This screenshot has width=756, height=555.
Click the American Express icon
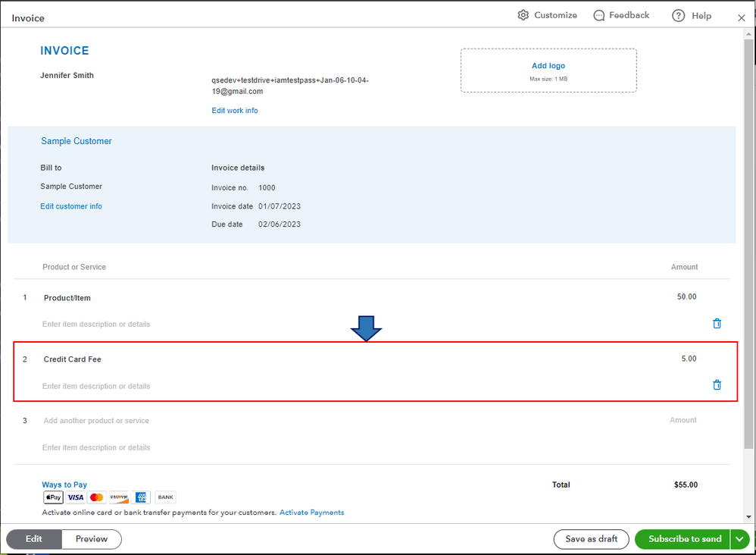click(x=141, y=497)
